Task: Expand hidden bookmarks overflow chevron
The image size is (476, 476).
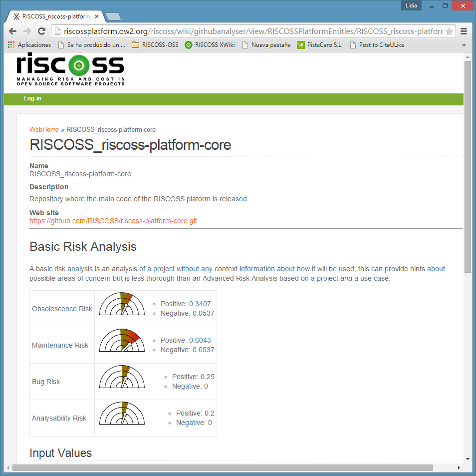Action: (464, 45)
